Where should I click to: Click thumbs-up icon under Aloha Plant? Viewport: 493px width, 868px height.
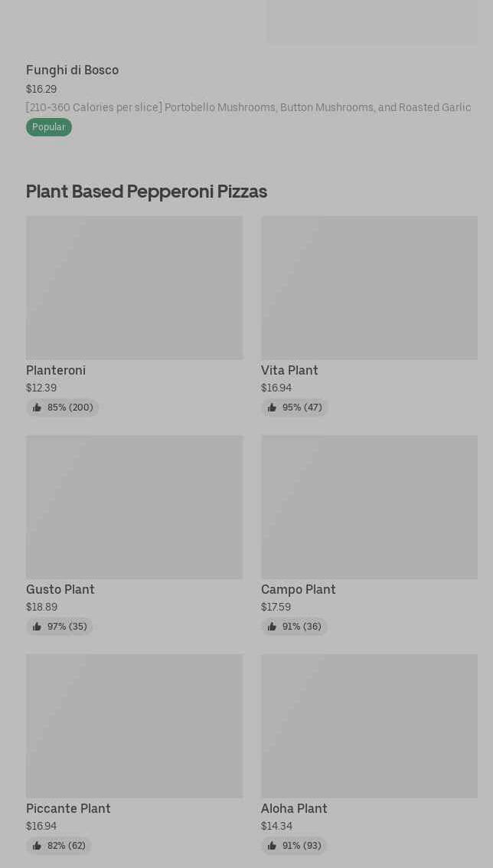[x=272, y=846]
